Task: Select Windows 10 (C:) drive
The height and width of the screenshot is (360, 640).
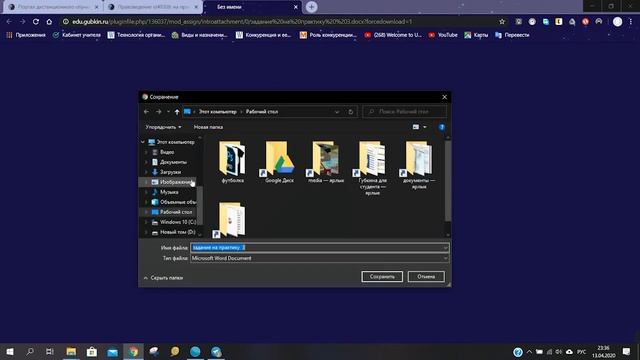Action: pyautogui.click(x=178, y=222)
